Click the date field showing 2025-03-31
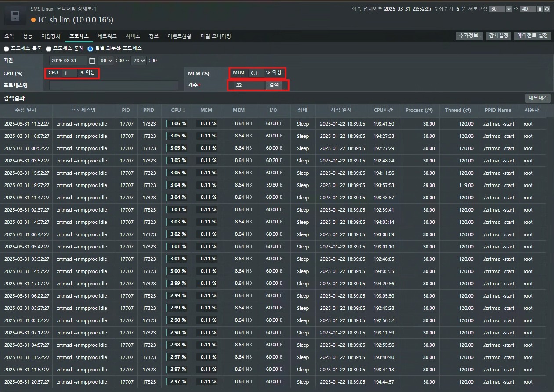 tap(69, 61)
